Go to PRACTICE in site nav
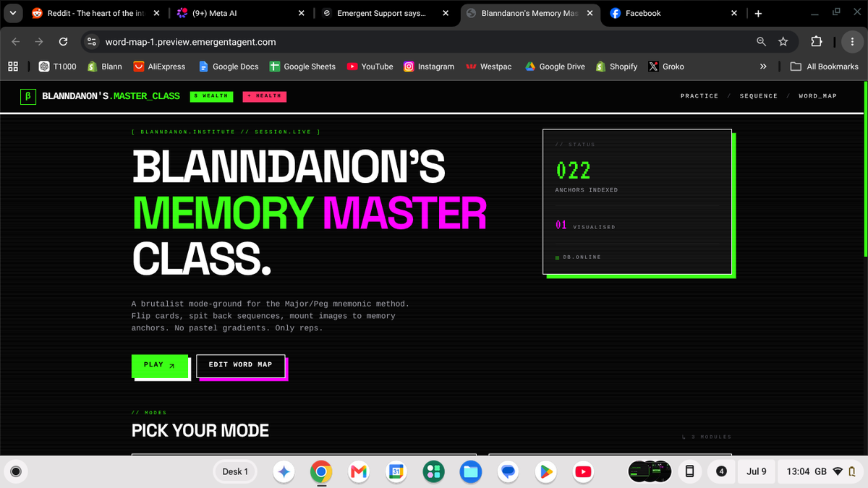The width and height of the screenshot is (868, 488). click(699, 96)
